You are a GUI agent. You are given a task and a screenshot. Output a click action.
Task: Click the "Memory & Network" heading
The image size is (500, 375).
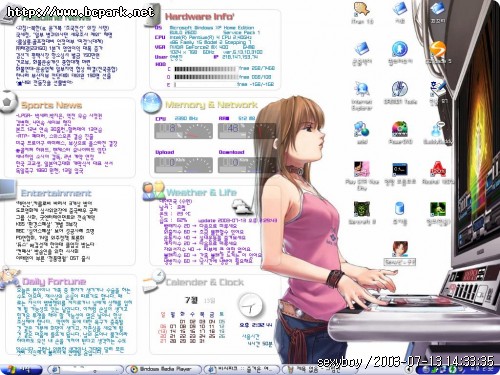click(x=211, y=105)
